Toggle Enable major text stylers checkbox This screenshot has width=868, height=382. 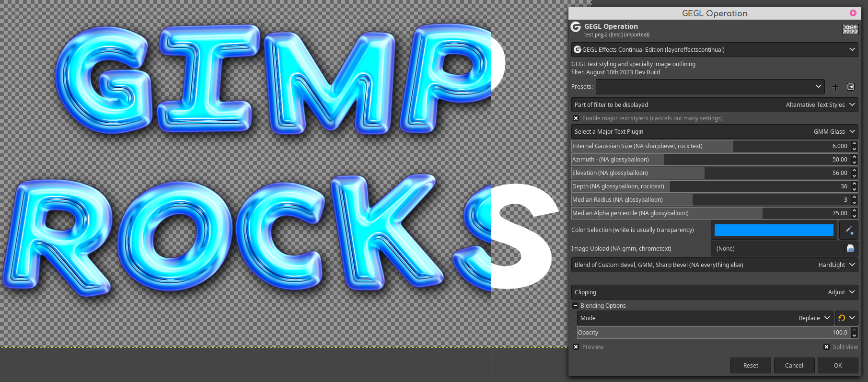[576, 118]
